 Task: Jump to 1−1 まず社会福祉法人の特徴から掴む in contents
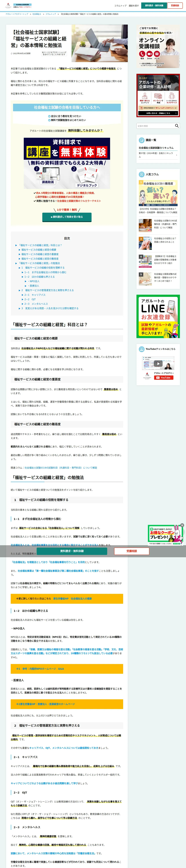pos(45,272)
